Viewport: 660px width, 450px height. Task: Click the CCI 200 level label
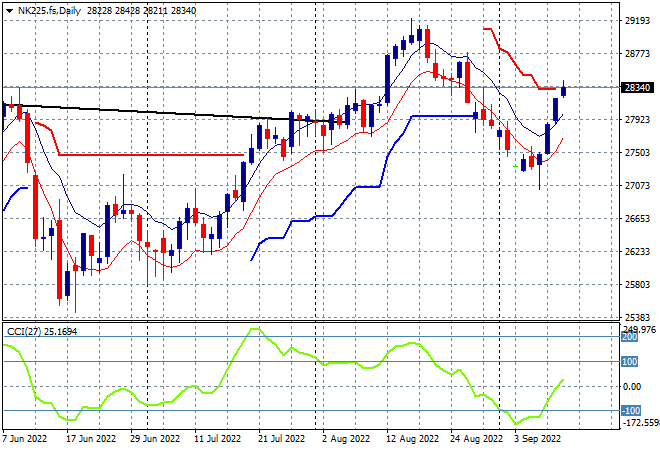630,337
